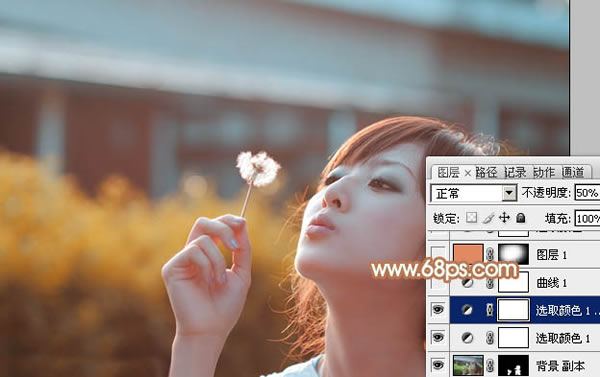Click the curves adjustment icon on 曲线 1
The height and width of the screenshot is (377, 600).
coord(467,283)
